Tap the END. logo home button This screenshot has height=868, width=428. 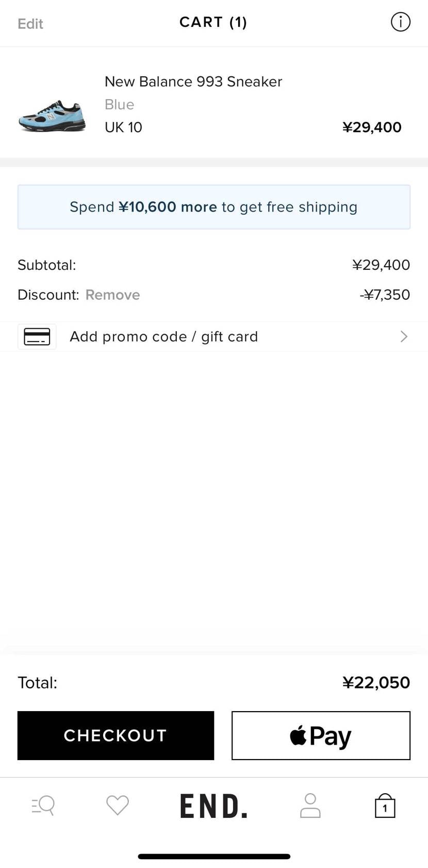(213, 806)
